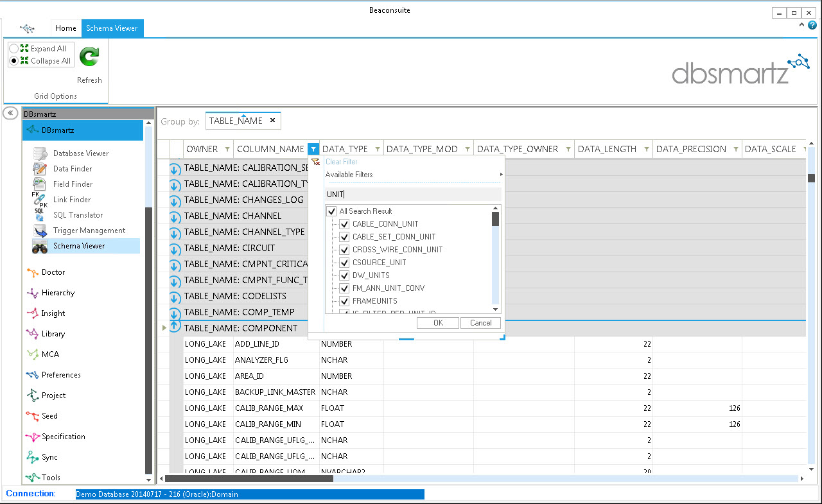Expand the CALIBRATION_SE table group
Viewport: 822px width, 504px height.
175,169
